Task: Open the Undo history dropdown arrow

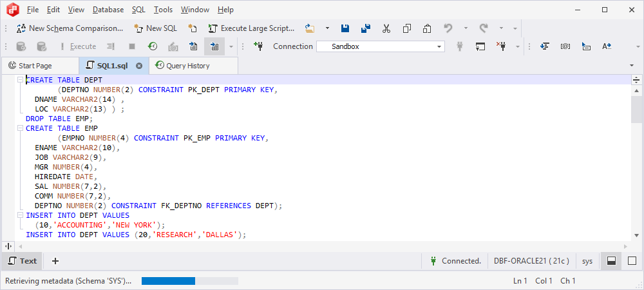Action: pos(466,28)
